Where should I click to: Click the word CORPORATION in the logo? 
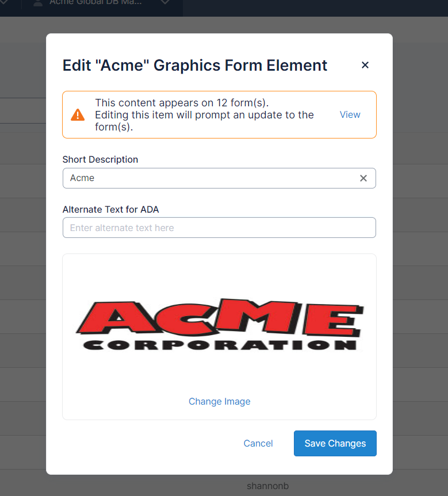(x=219, y=345)
